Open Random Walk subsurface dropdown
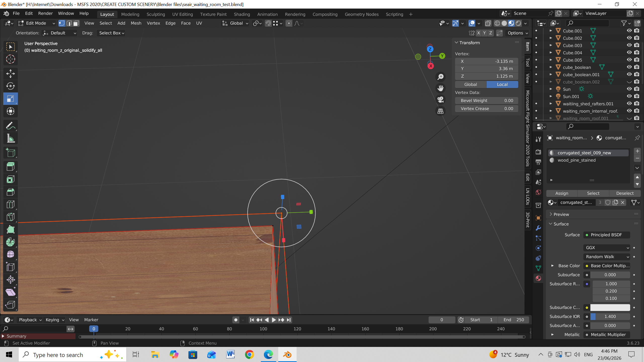Viewport: 644px width, 362px height. (607, 257)
